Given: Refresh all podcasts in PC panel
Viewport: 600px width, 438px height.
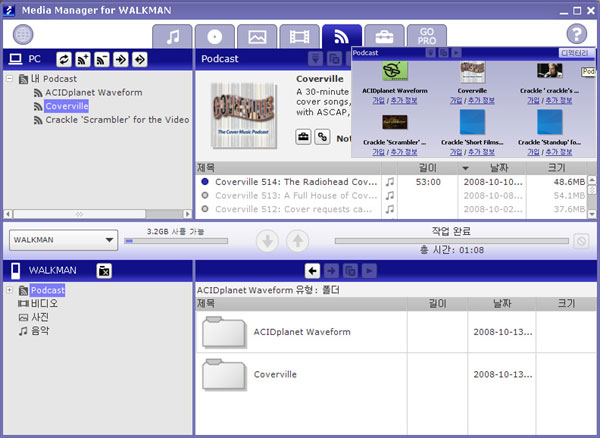Looking at the screenshot, I should click(64, 59).
